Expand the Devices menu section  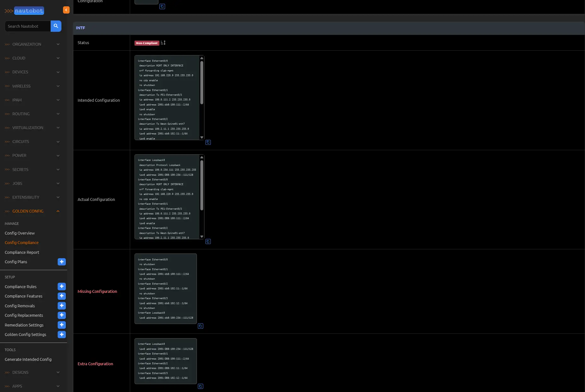coord(32,72)
